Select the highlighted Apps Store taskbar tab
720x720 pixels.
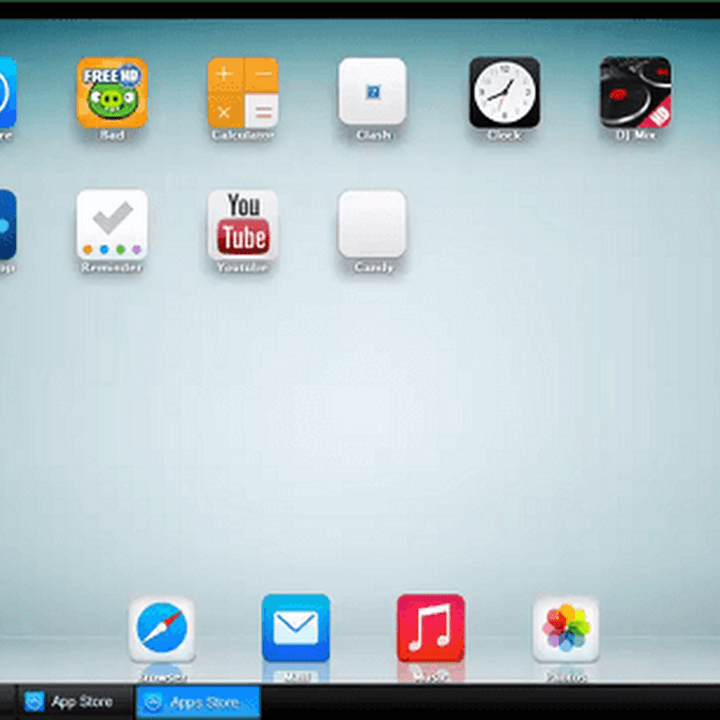coord(198,702)
